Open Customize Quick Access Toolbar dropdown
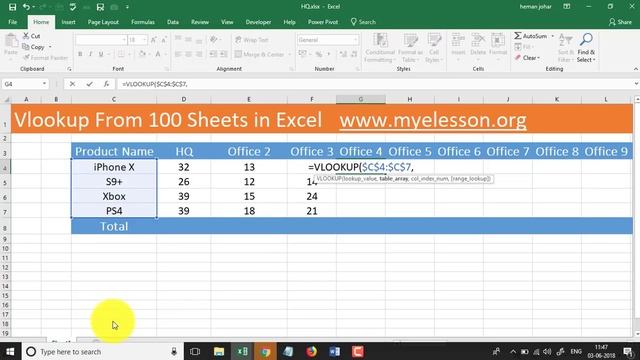Screen dimensions: 640x360 click(127, 7)
